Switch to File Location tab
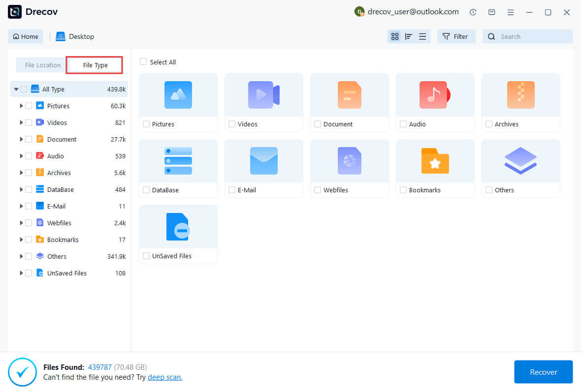Screen dimensions: 581x392 click(43, 65)
